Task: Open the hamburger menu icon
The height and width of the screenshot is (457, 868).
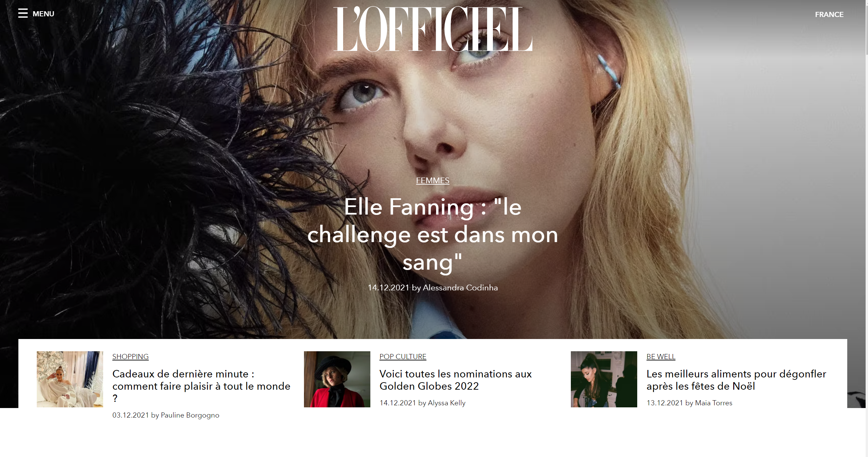Action: [x=23, y=13]
